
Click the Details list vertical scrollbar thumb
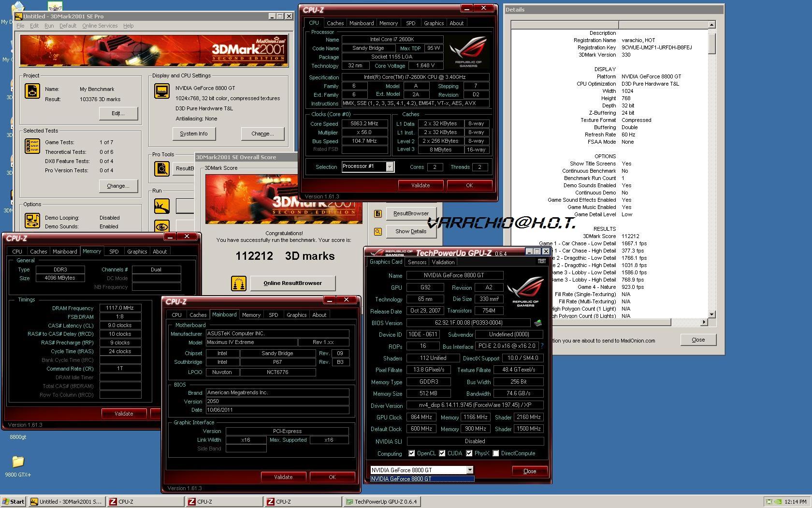[711, 43]
